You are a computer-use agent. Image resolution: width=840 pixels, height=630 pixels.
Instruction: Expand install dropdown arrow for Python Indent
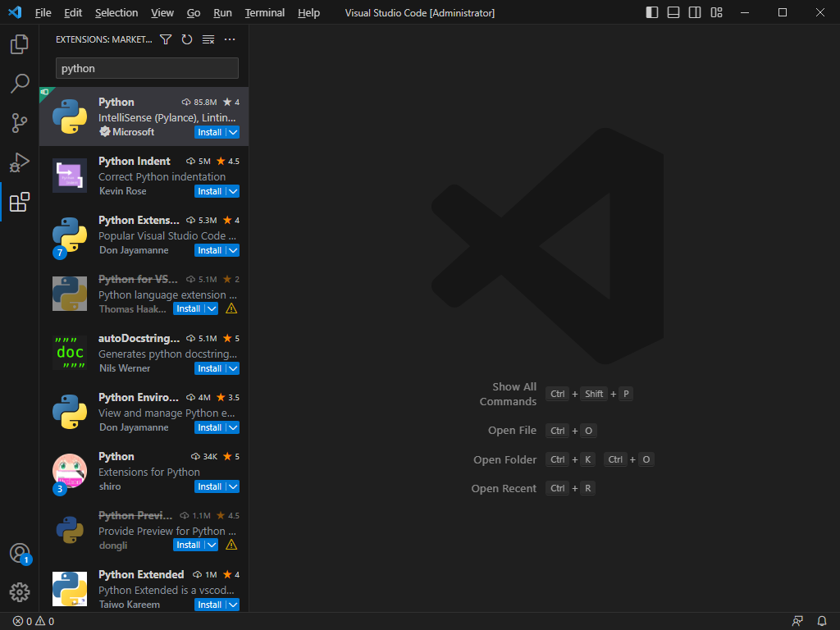point(233,191)
